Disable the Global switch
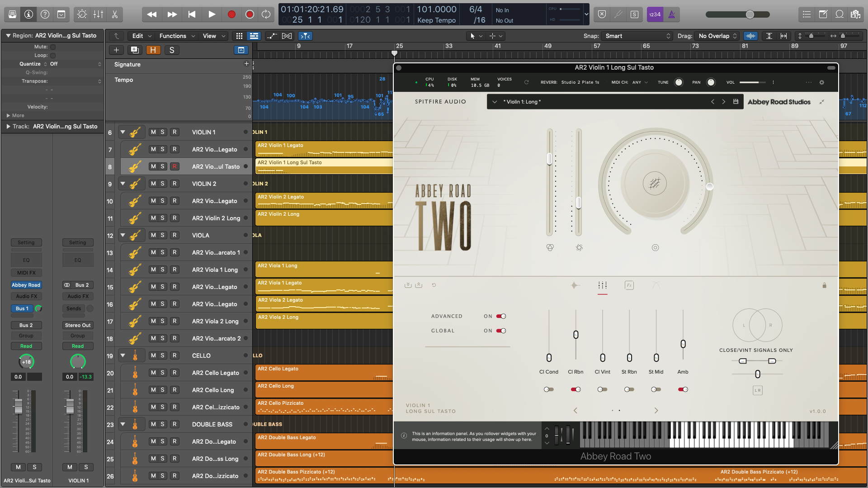This screenshot has width=868, height=488. point(501,331)
